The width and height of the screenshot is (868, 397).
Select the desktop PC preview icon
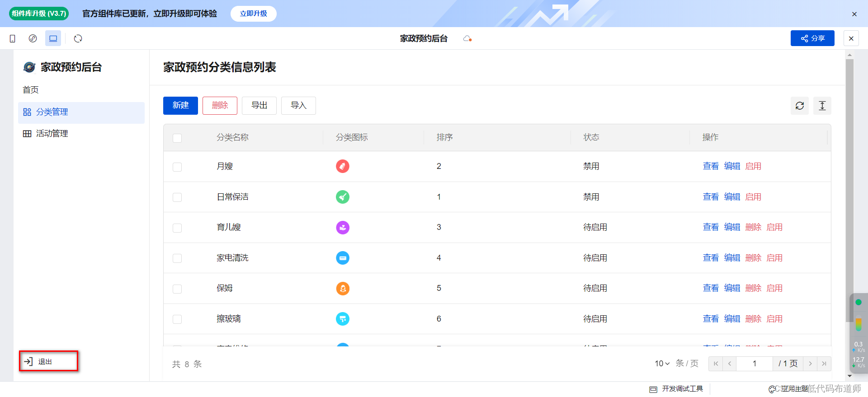point(53,38)
